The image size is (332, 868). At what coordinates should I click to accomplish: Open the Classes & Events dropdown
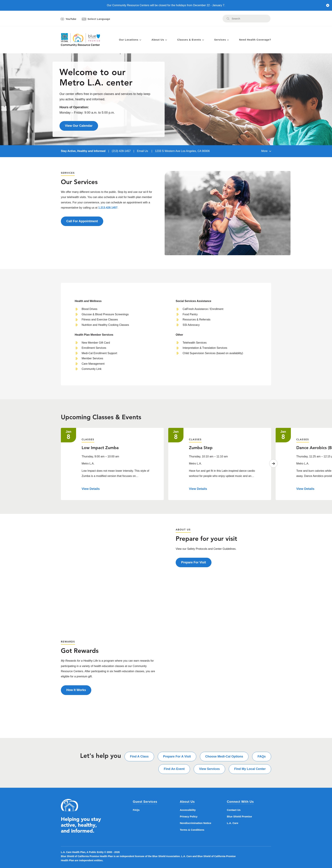click(191, 40)
